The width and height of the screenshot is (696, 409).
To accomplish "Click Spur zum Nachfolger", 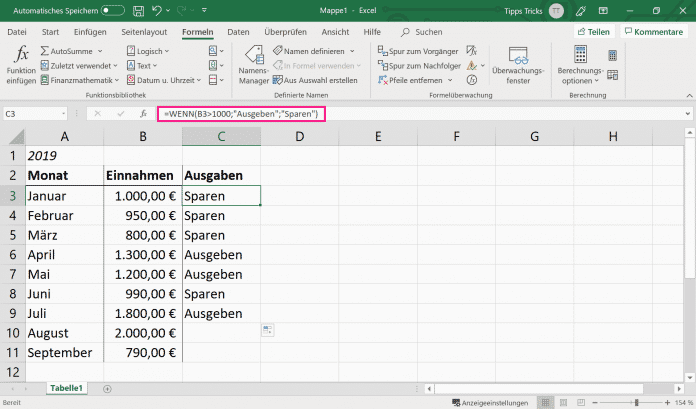I will (x=420, y=65).
